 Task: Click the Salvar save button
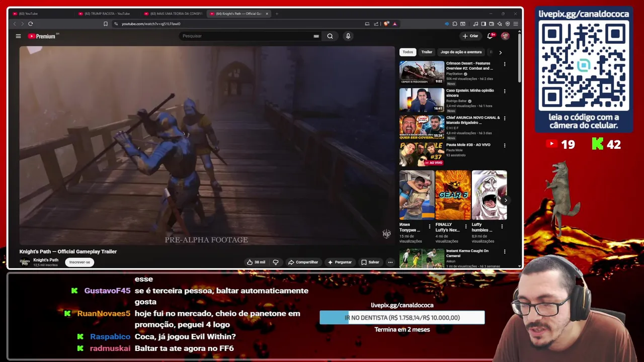pyautogui.click(x=370, y=262)
